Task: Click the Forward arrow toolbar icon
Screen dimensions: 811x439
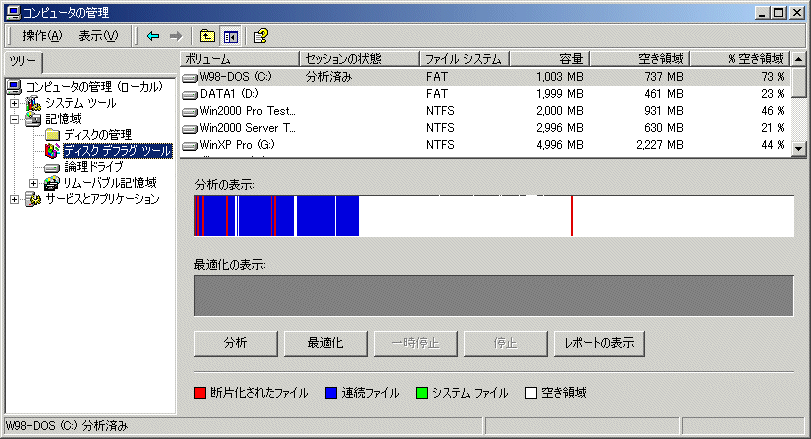Action: coord(176,36)
